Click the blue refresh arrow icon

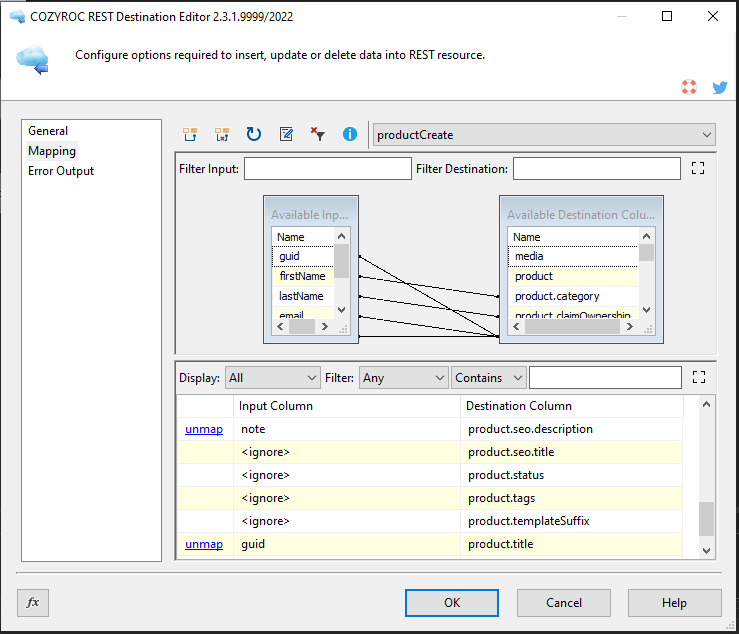[x=254, y=134]
